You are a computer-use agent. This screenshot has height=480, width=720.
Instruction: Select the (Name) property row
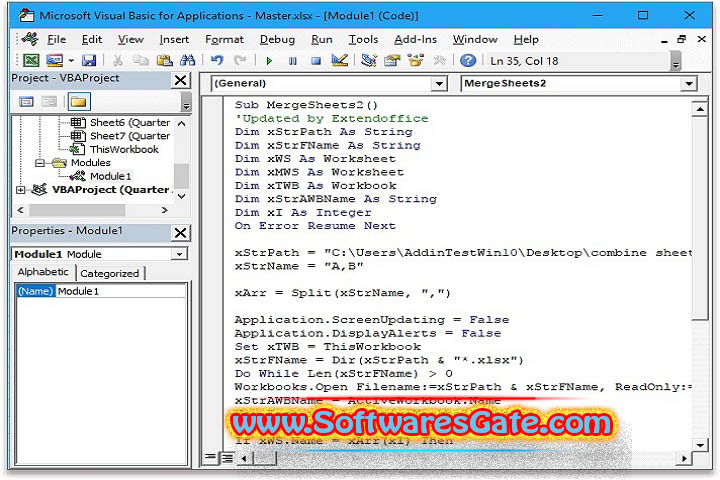point(35,291)
